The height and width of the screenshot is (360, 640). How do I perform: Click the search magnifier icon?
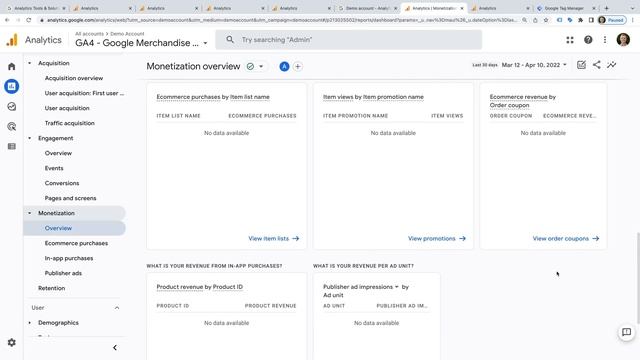click(x=230, y=40)
